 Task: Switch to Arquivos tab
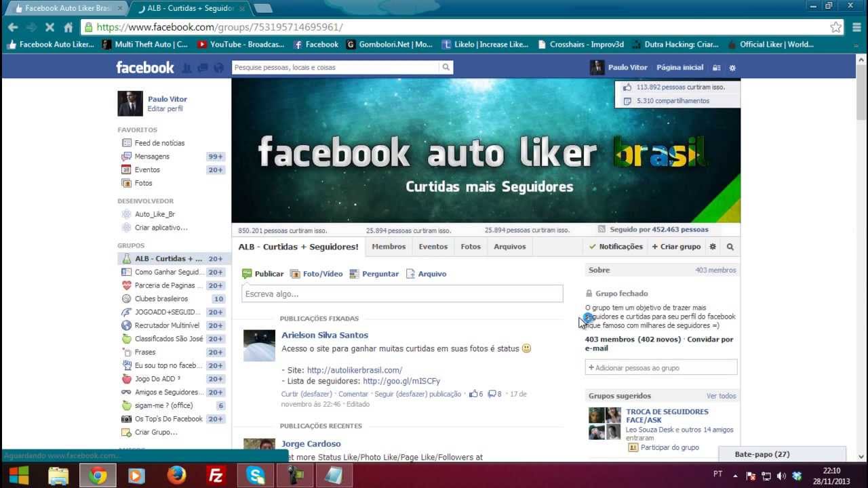[x=509, y=247]
